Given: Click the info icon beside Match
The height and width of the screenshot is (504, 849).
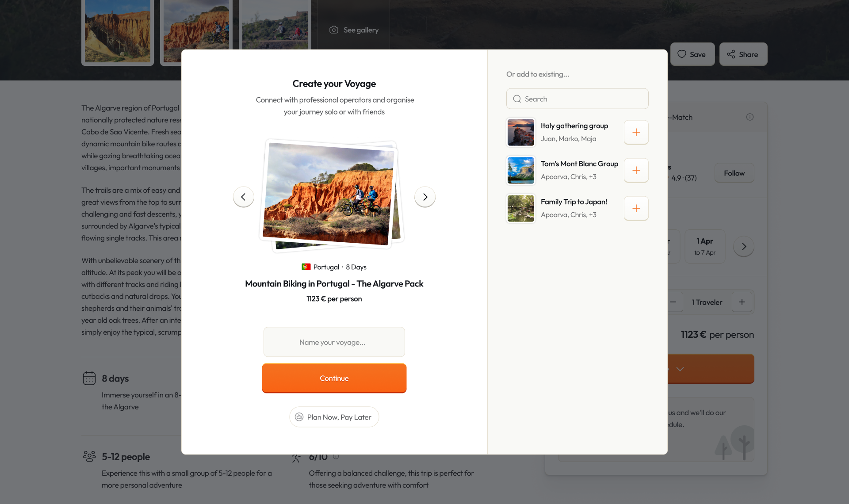Looking at the screenshot, I should click(750, 117).
